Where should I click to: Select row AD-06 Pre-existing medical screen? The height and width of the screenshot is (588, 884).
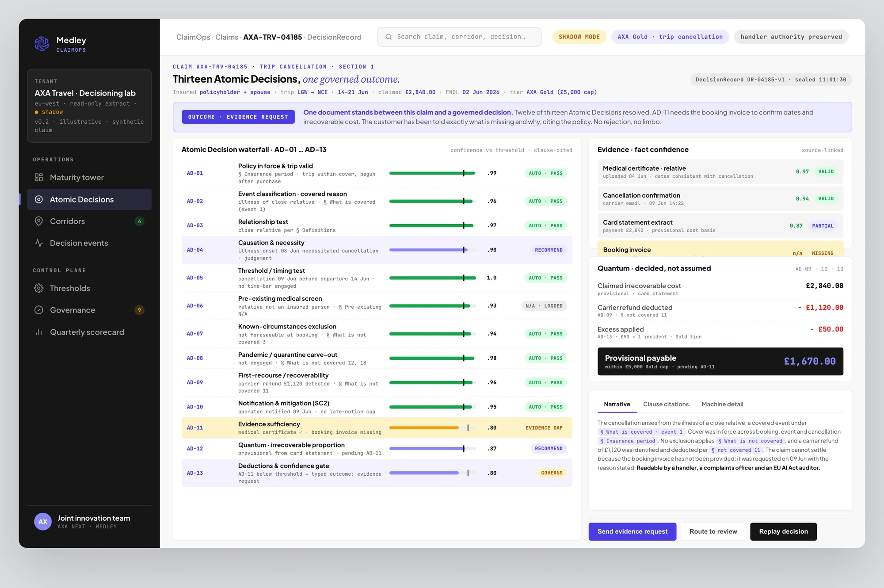point(377,306)
